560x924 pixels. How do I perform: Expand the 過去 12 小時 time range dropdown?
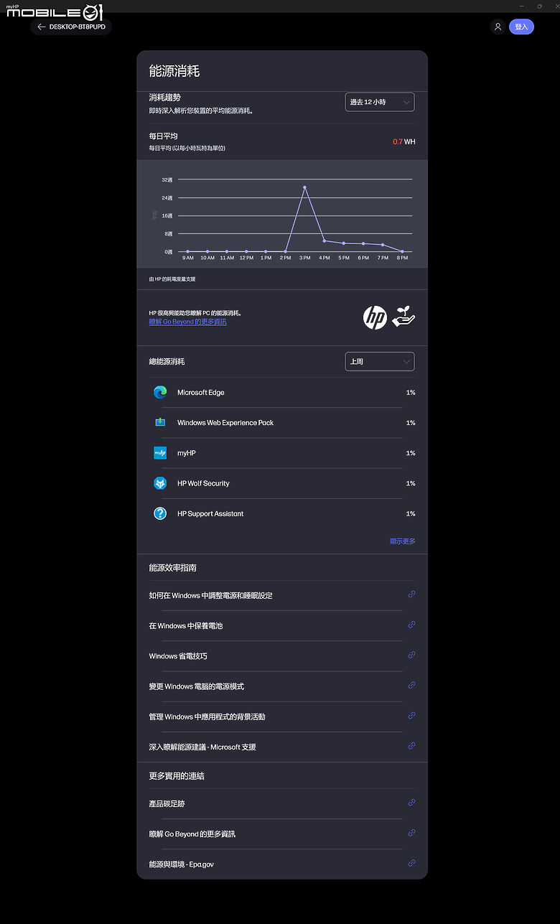point(380,102)
